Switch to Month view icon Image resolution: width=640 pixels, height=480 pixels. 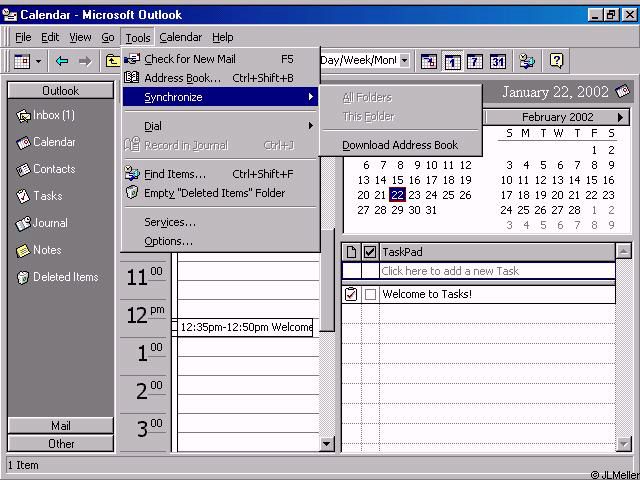[498, 62]
